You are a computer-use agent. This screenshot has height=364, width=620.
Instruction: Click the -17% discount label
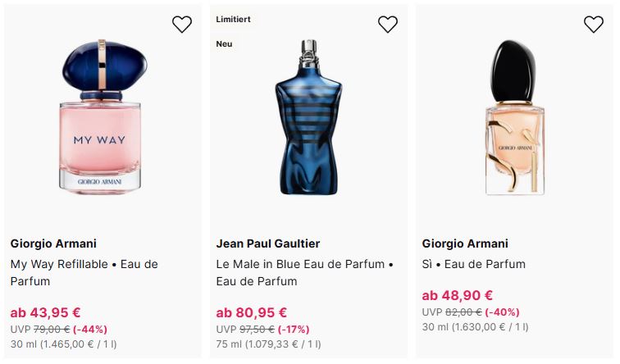coord(296,329)
